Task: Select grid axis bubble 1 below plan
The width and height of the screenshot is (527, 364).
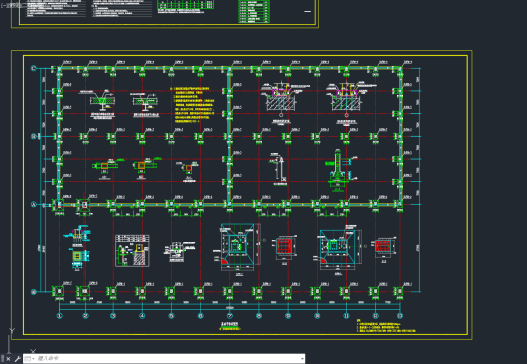Action: [59, 316]
